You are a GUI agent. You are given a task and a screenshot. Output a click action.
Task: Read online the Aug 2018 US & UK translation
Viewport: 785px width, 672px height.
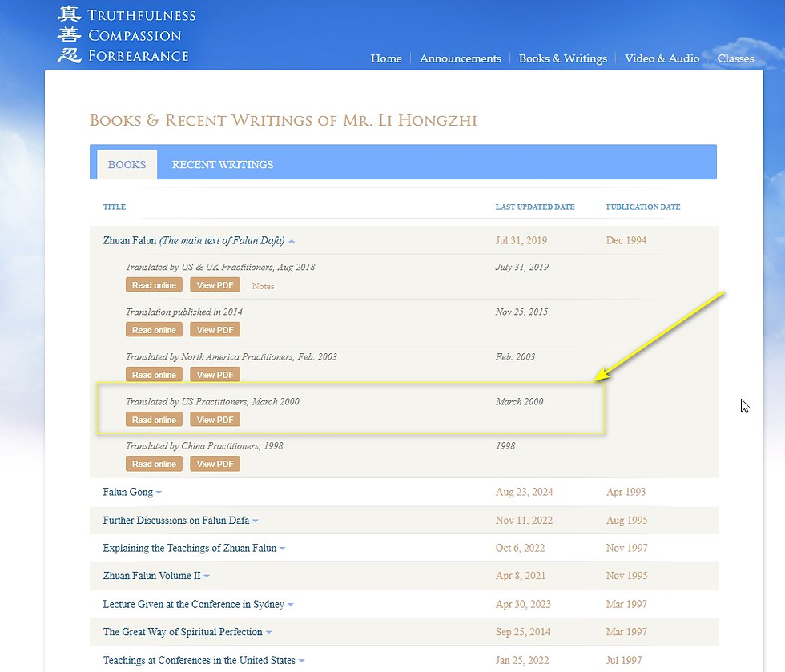(x=154, y=285)
